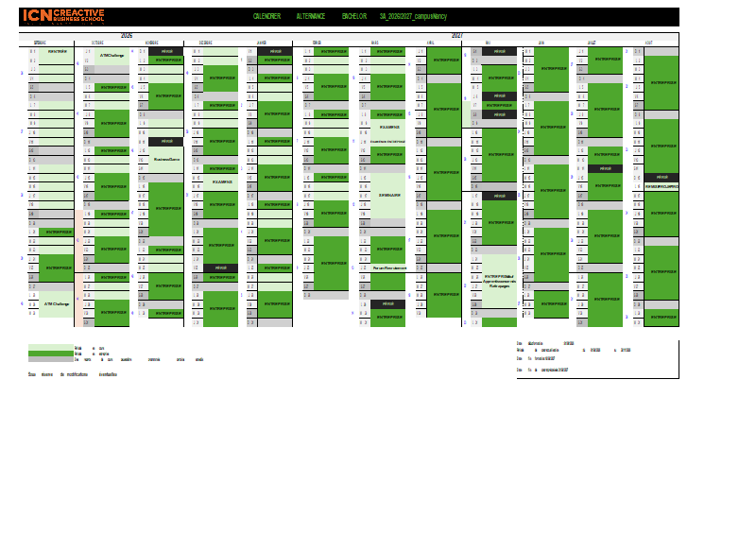Click the modifications disclaimer note below legend
The height and width of the screenshot is (535, 756).
[73, 375]
